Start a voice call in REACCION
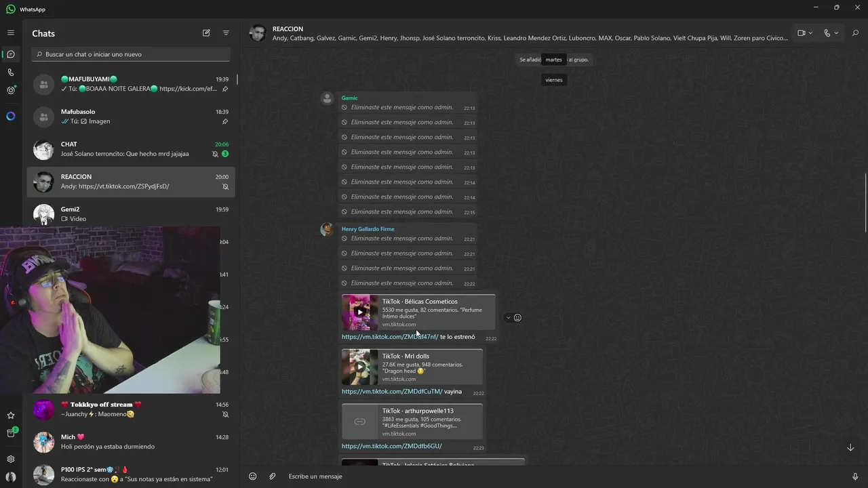 click(827, 33)
